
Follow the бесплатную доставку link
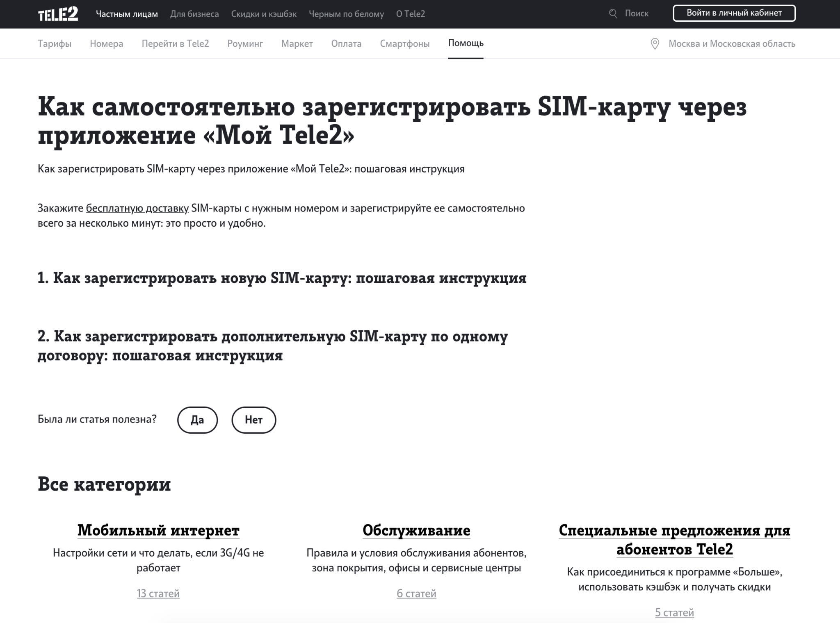coord(137,208)
